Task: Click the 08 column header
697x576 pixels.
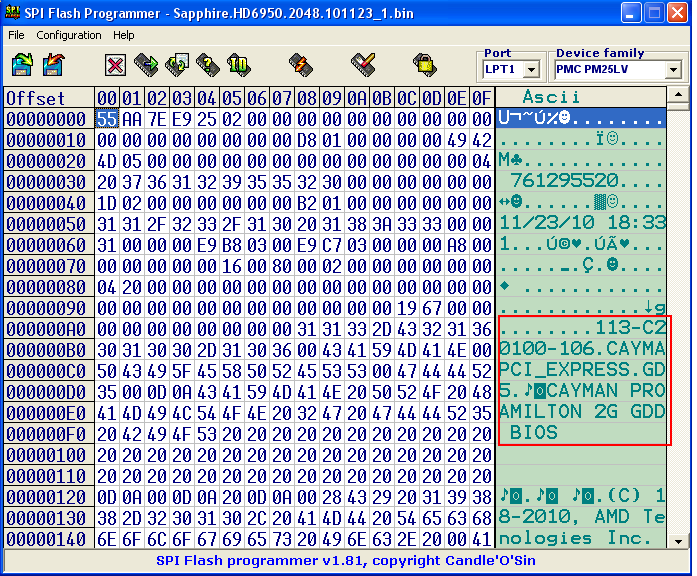Action: pos(307,98)
